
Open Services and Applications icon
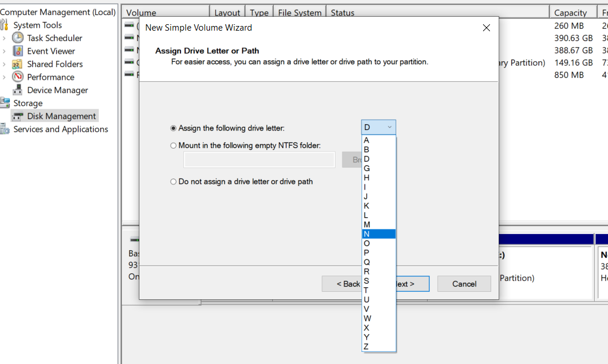[x=6, y=129]
